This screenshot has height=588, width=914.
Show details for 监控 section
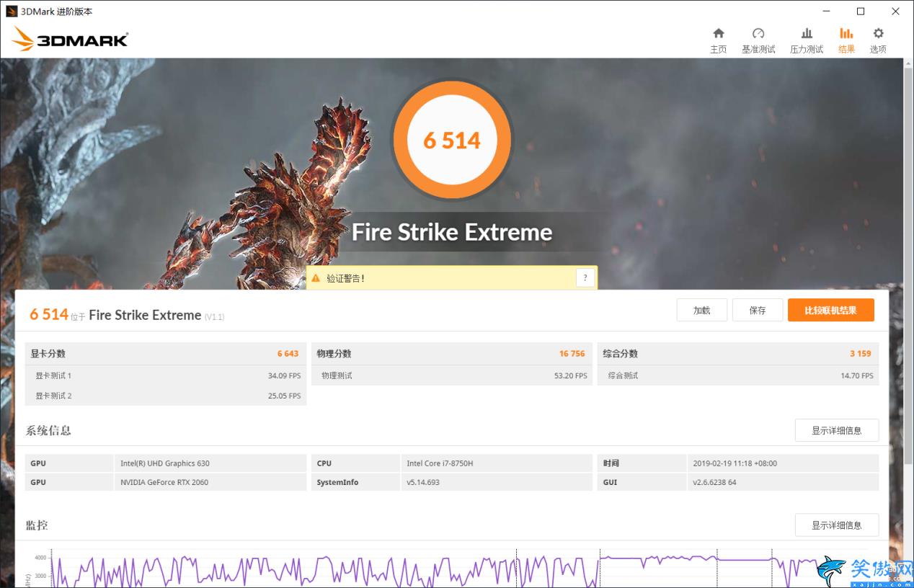point(837,525)
